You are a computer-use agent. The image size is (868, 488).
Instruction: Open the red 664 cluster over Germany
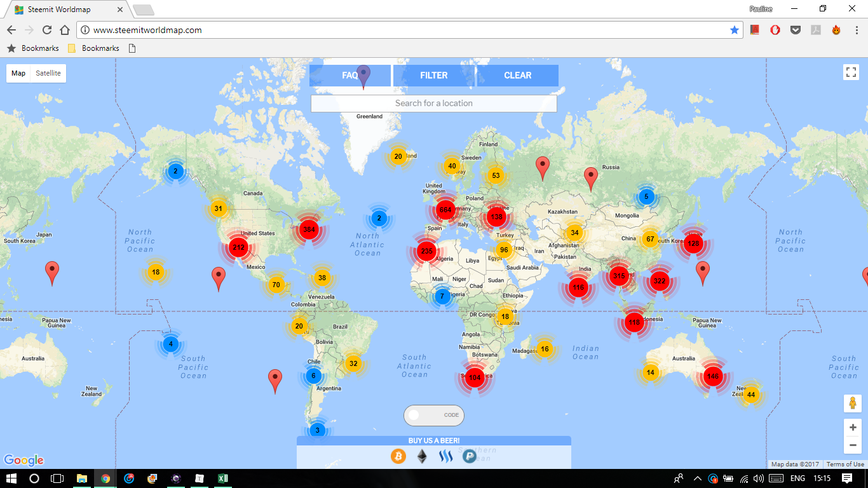pos(445,210)
